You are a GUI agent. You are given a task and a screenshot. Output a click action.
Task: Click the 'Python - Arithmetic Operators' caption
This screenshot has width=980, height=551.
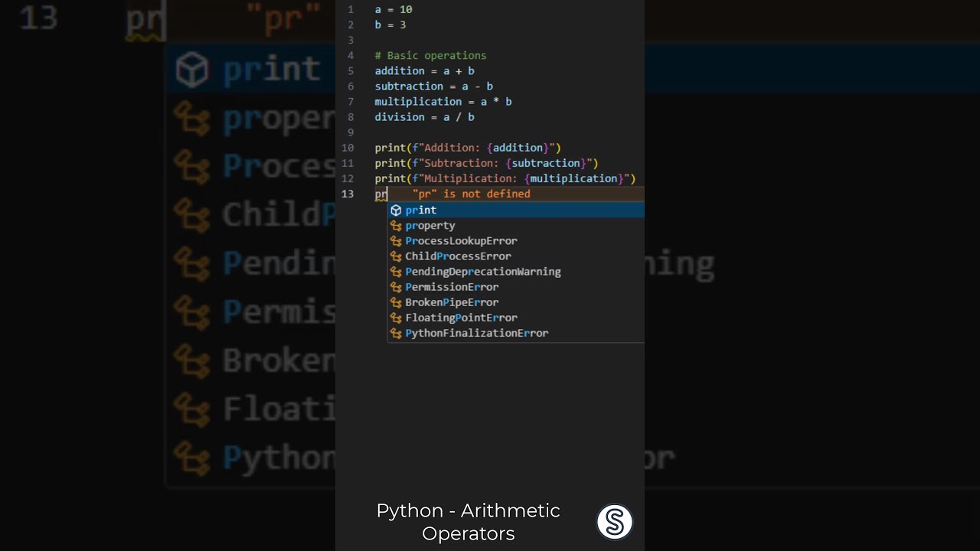click(x=469, y=522)
